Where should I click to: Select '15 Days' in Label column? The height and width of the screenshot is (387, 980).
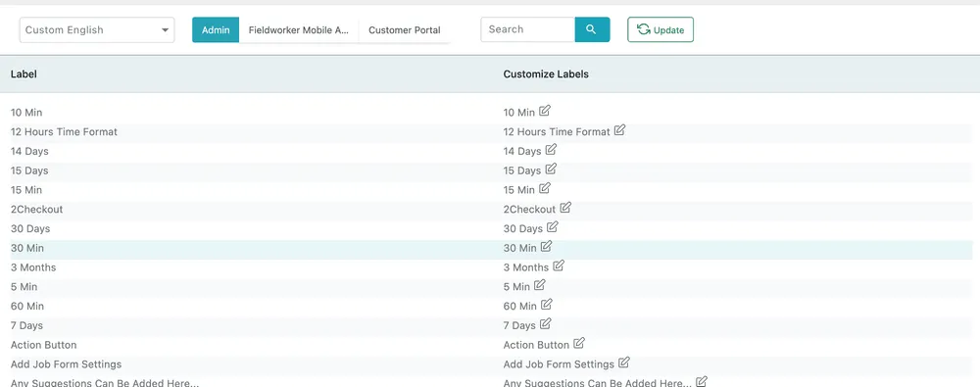tap(29, 170)
